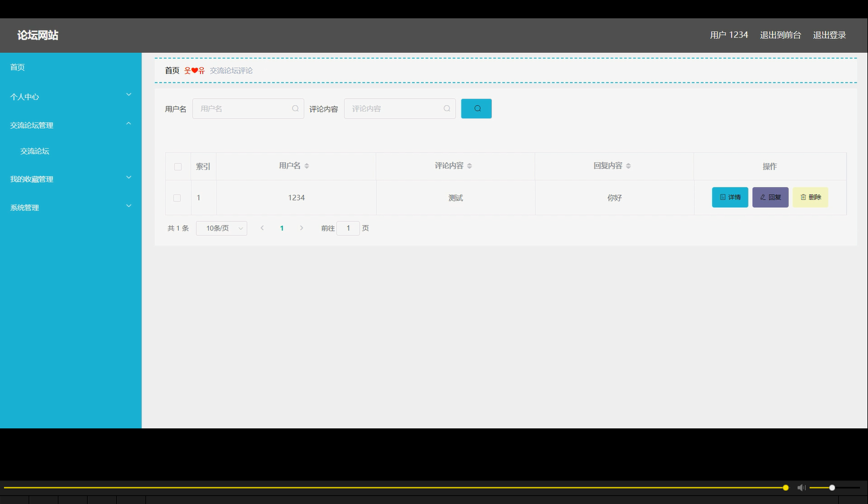Click the 操作 column header
The width and height of the screenshot is (868, 504).
coord(770,166)
